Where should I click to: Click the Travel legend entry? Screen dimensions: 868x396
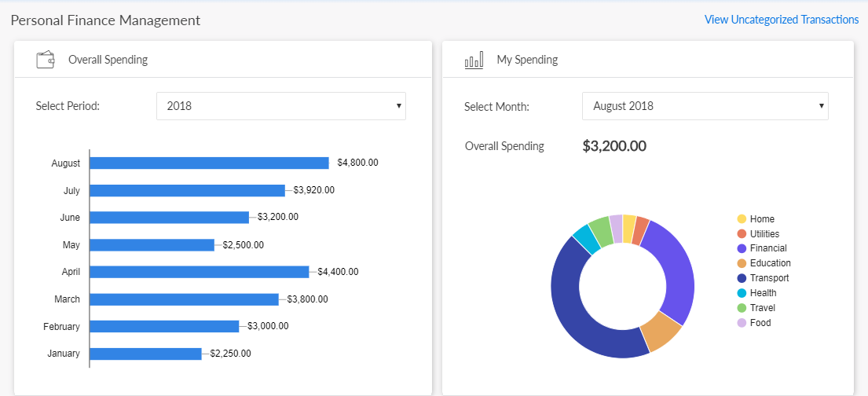[x=755, y=308]
